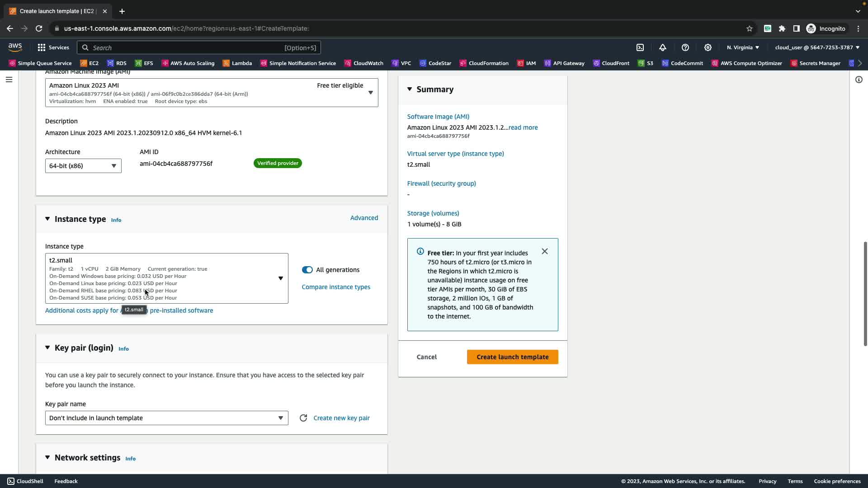This screenshot has height=488, width=868.
Task: Collapse the Summary panel
Action: pyautogui.click(x=410, y=89)
